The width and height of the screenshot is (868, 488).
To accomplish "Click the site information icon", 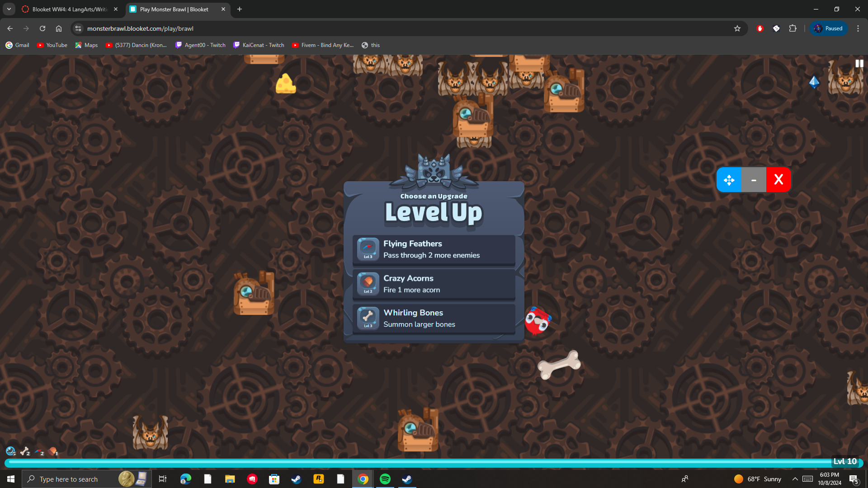I will [78, 28].
